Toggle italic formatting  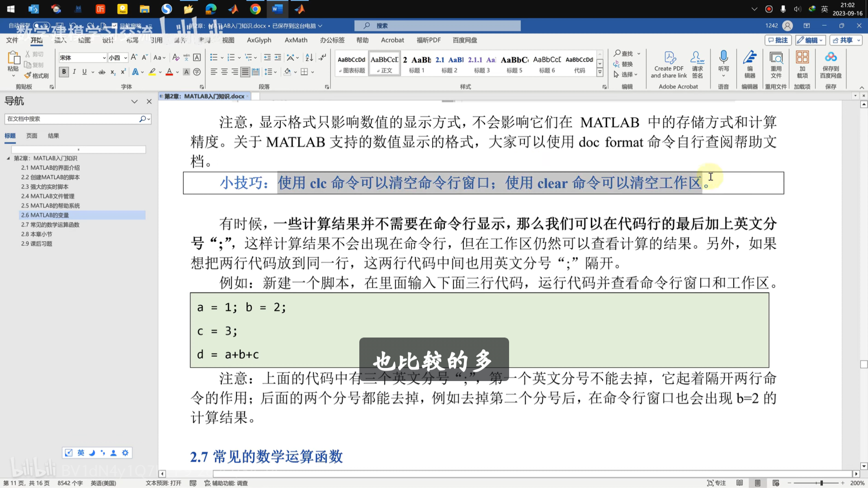click(74, 72)
